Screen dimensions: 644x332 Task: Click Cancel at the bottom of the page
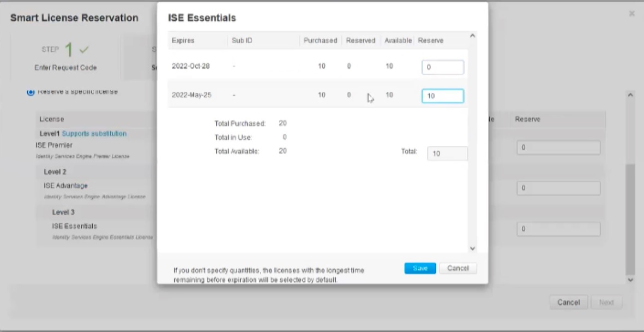[569, 302]
